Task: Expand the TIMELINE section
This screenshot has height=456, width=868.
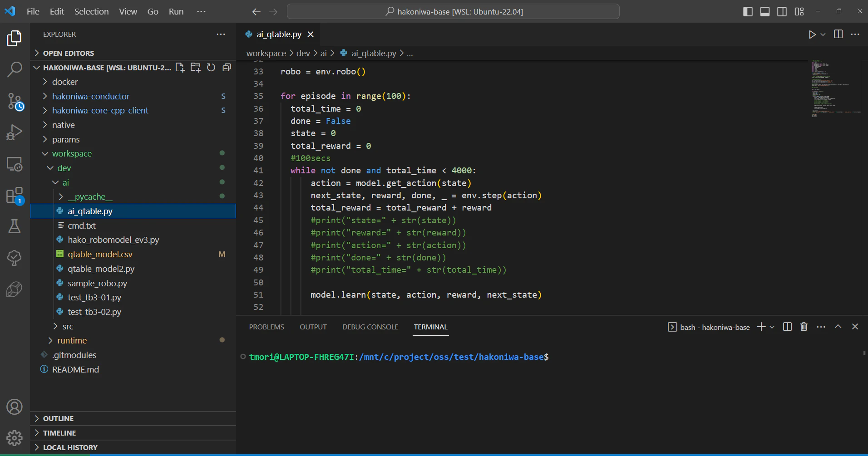Action: [x=133, y=433]
